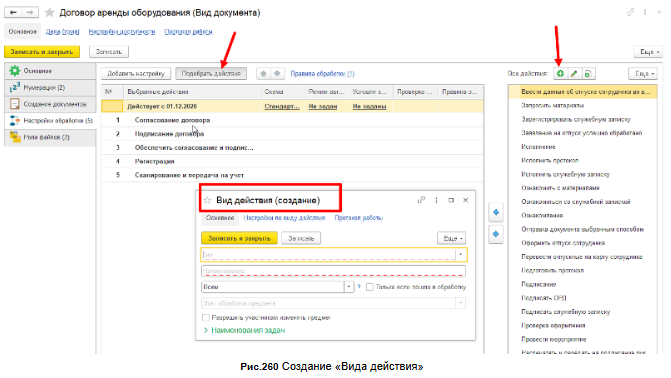Viewport: 671px width, 378px height.
Task: Open 'Правила обработки (1)' link
Action: click(322, 74)
